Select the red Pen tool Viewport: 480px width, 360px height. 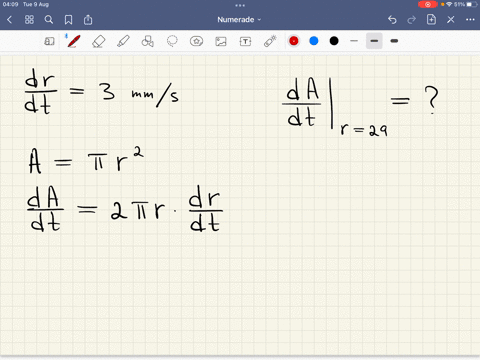(x=73, y=41)
